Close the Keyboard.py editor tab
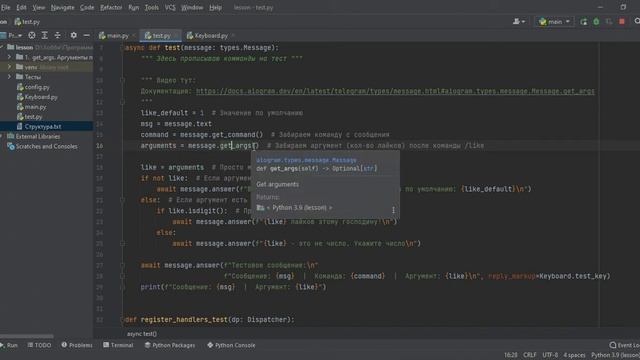 pos(233,36)
